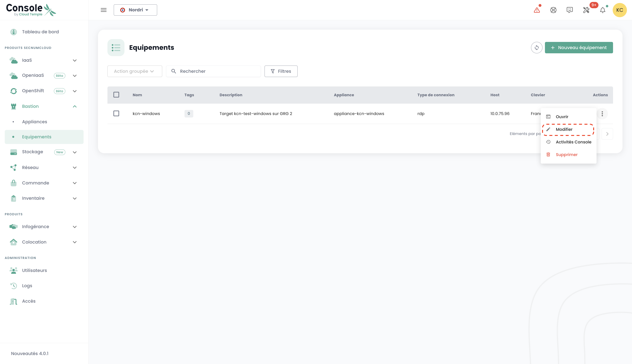Open the three-dot actions menu for kcn-windows
632x364 pixels.
(602, 114)
